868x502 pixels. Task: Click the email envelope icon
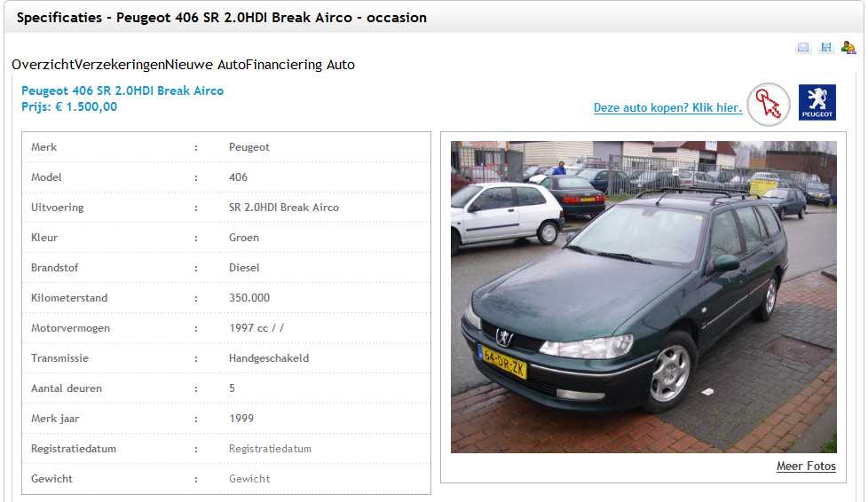[802, 48]
